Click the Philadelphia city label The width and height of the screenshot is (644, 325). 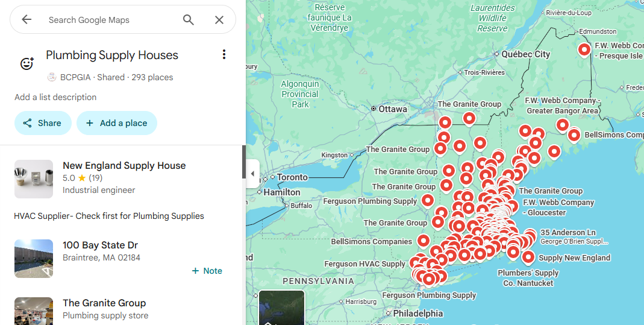click(418, 314)
